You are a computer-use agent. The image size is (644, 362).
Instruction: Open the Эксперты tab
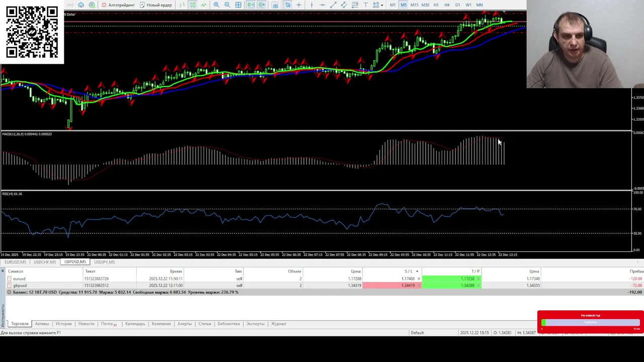point(255,324)
